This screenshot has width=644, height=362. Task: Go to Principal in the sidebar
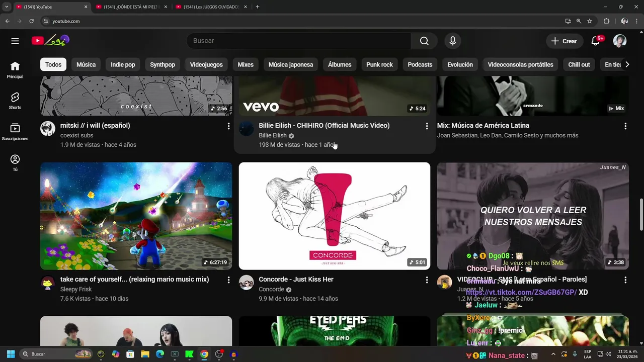pyautogui.click(x=15, y=70)
